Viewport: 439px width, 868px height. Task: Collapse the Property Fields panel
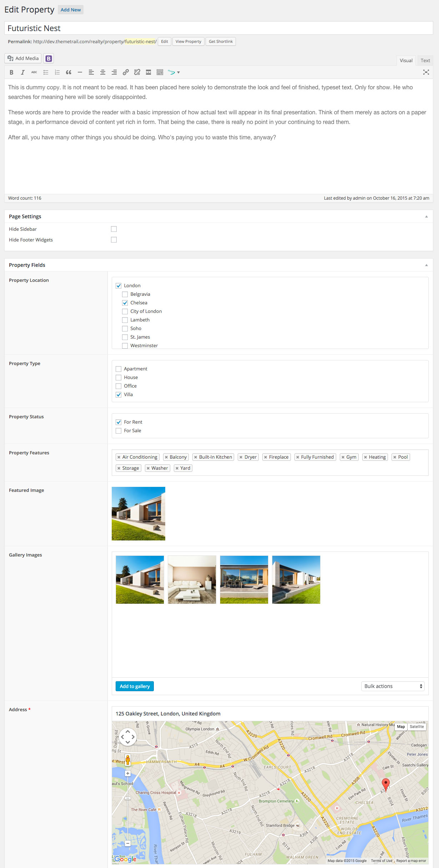[x=426, y=265]
